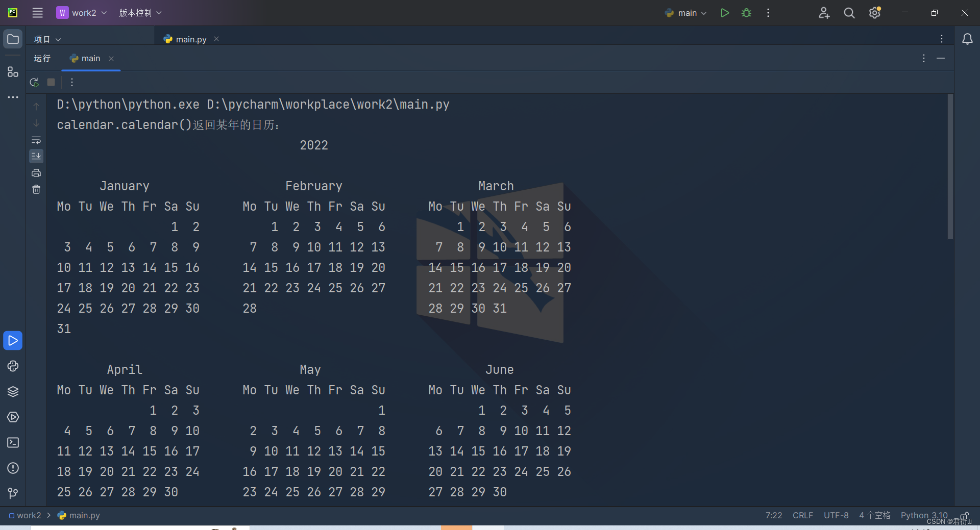Open the Services tool window
Image resolution: width=980 pixels, height=530 pixels.
coord(13,417)
